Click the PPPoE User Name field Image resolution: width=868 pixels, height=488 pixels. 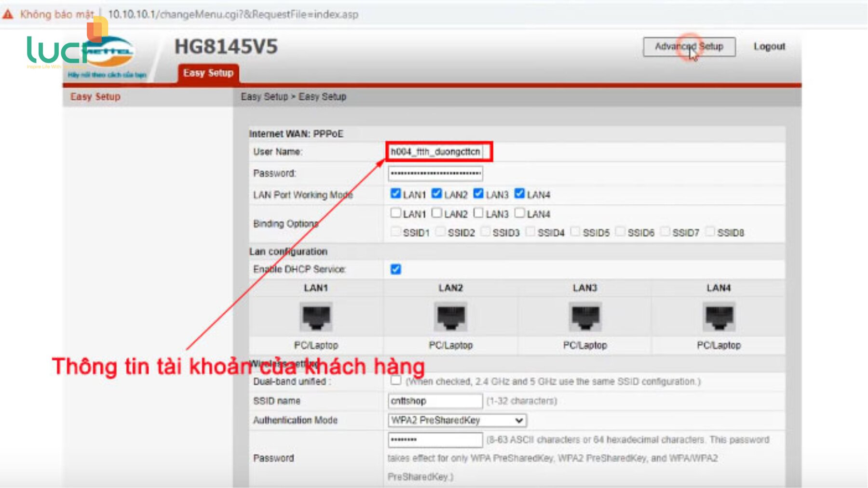tap(435, 152)
